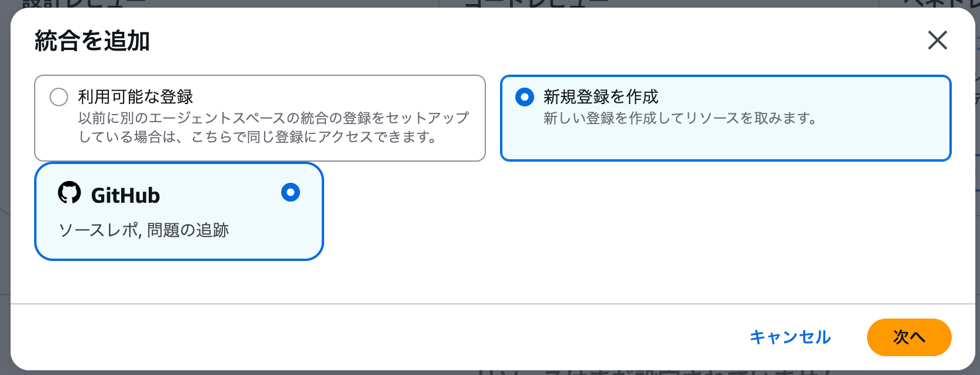Click the 統合を追加 dialog title

(92, 41)
